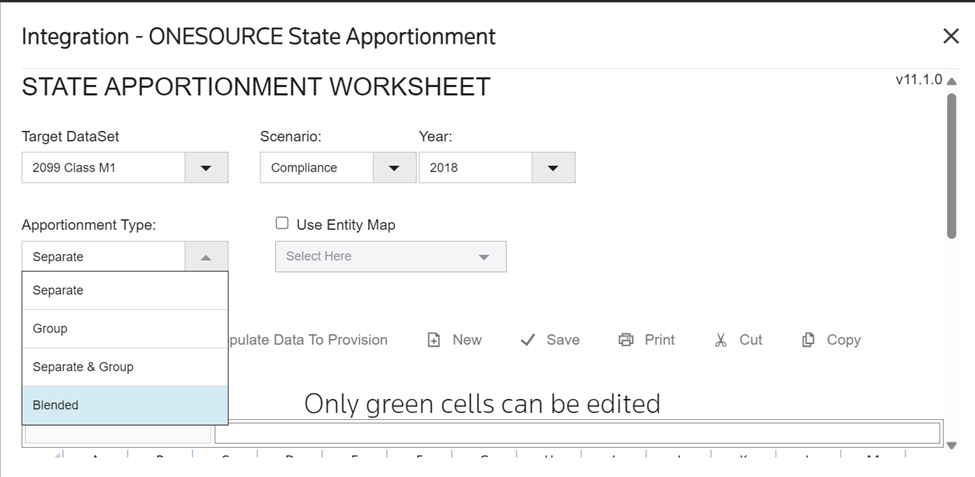This screenshot has height=477, width=975.
Task: Click the Cut scissors icon
Action: coord(720,340)
